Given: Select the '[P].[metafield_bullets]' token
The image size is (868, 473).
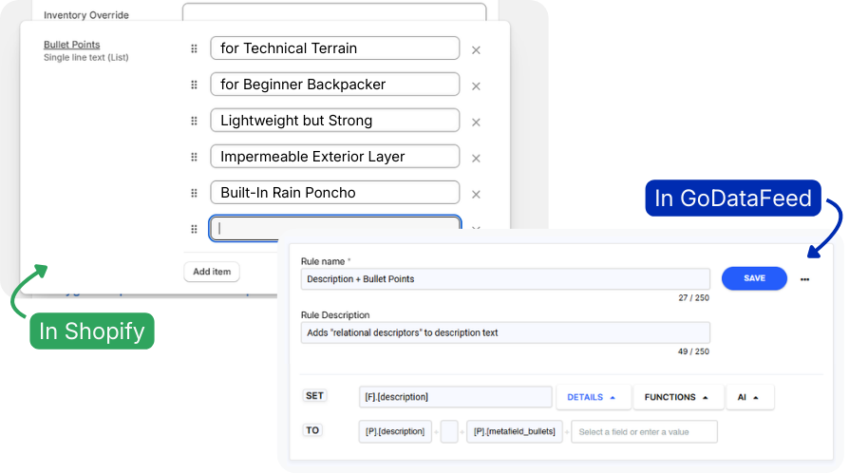Looking at the screenshot, I should [x=515, y=431].
